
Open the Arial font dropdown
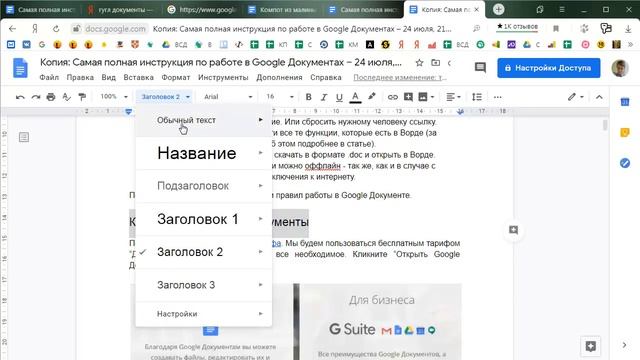pos(229,97)
